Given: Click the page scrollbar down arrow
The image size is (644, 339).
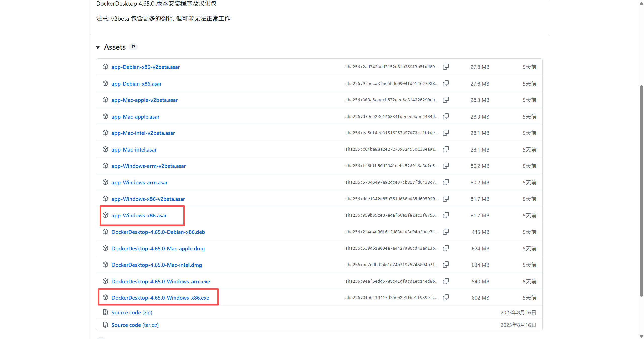Looking at the screenshot, I should coord(641,336).
